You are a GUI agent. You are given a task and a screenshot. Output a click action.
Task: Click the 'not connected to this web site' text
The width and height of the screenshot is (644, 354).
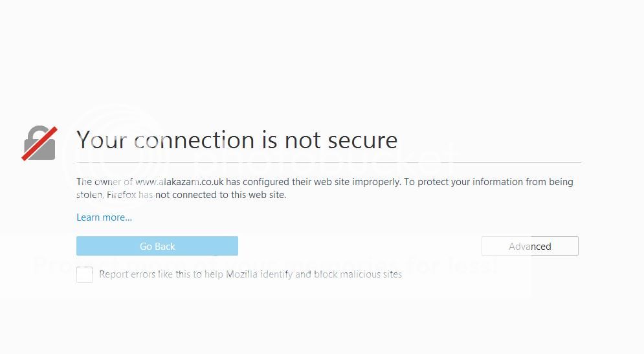click(x=221, y=195)
